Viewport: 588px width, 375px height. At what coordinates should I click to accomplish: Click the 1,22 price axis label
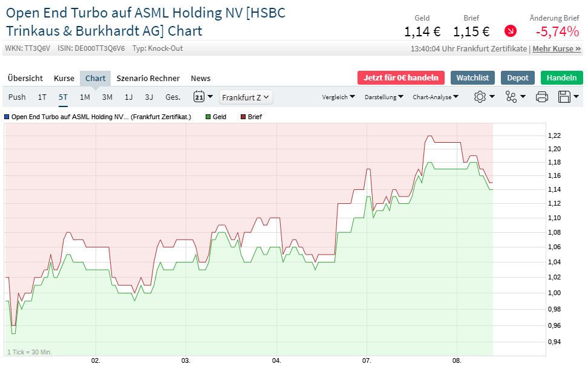[x=555, y=135]
